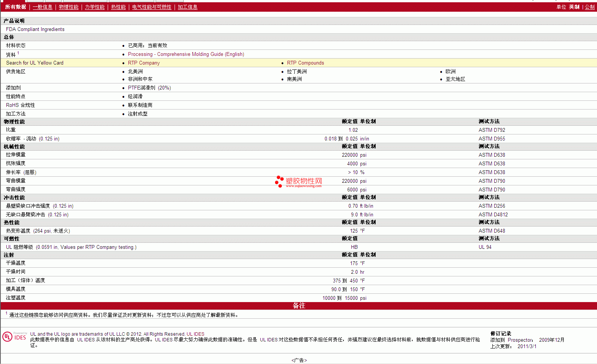The image size is (597, 364).
Task: Click the HB flammability rating value
Action: coord(354,247)
